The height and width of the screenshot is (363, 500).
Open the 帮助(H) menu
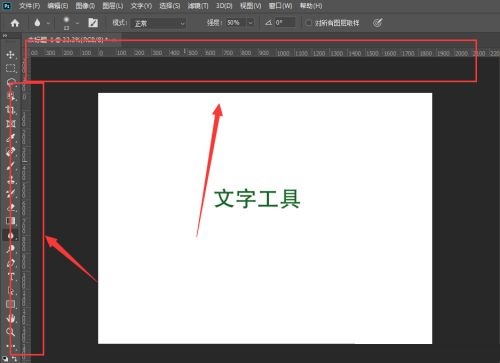(x=311, y=6)
